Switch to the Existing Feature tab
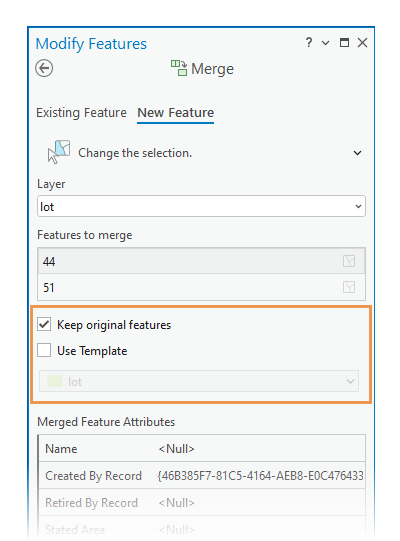The height and width of the screenshot is (541, 400). [x=81, y=113]
